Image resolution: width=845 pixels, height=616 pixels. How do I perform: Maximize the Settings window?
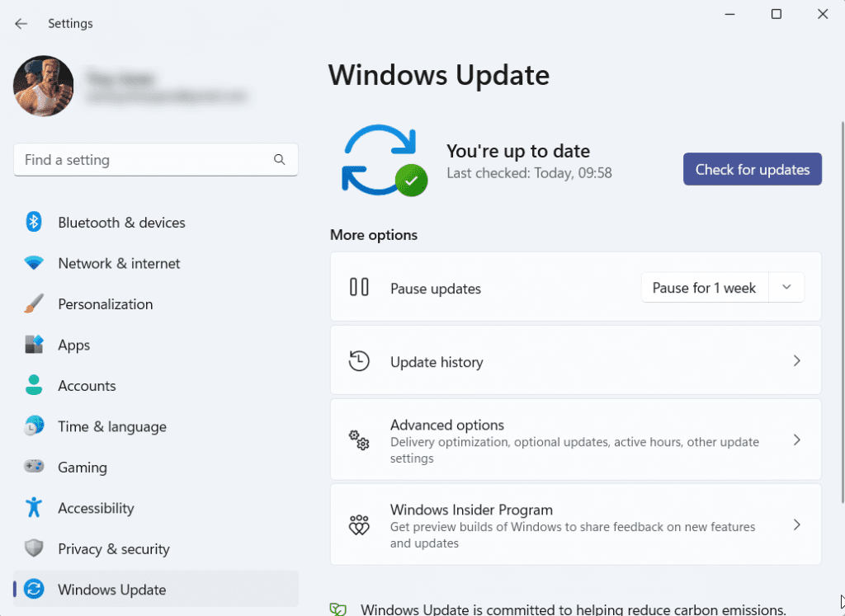pyautogui.click(x=776, y=14)
